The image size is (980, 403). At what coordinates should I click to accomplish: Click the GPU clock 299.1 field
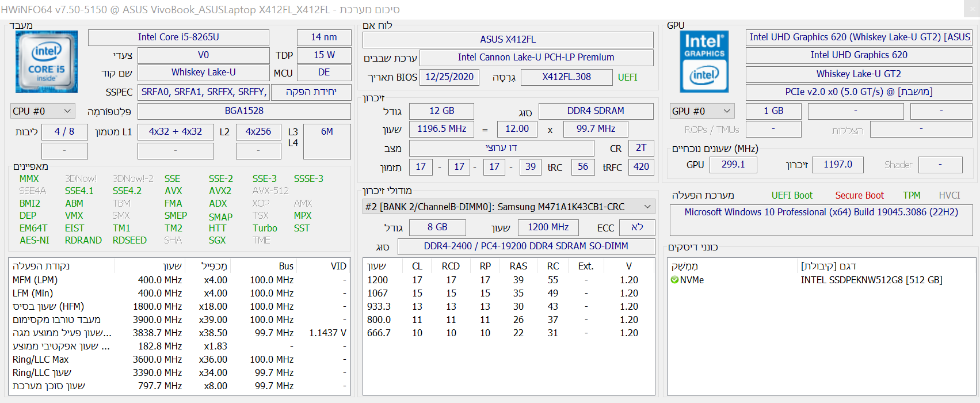tap(733, 165)
